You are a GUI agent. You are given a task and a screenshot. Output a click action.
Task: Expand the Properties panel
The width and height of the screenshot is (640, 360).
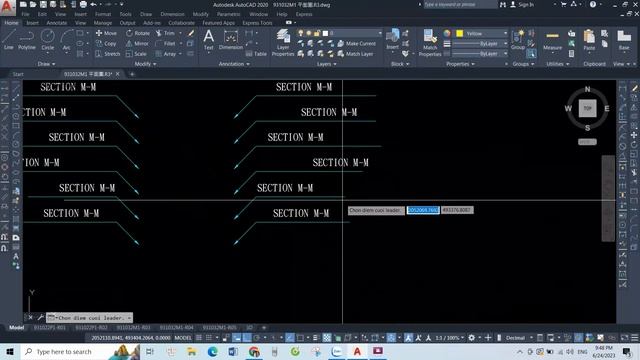coord(460,64)
